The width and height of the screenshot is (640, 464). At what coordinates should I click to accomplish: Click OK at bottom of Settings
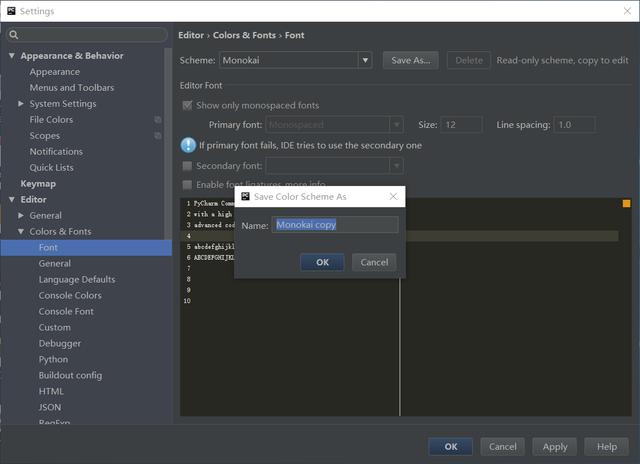[451, 447]
